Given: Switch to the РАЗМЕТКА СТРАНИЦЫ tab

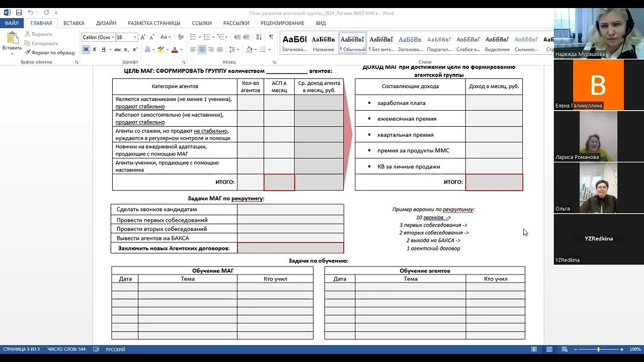Looking at the screenshot, I should (x=154, y=23).
